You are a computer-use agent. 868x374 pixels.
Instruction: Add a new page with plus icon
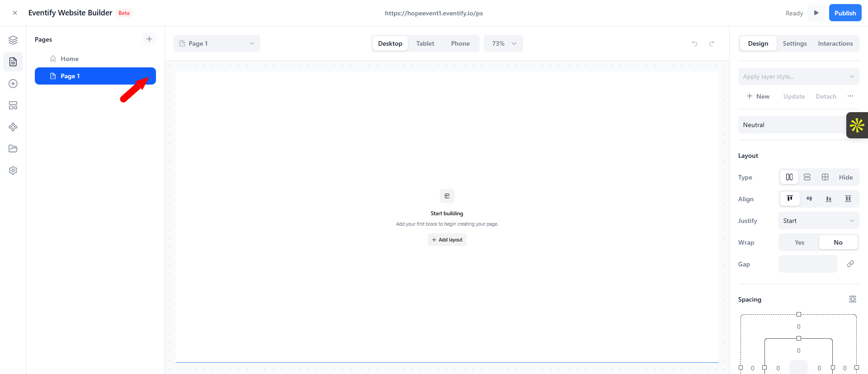click(149, 39)
